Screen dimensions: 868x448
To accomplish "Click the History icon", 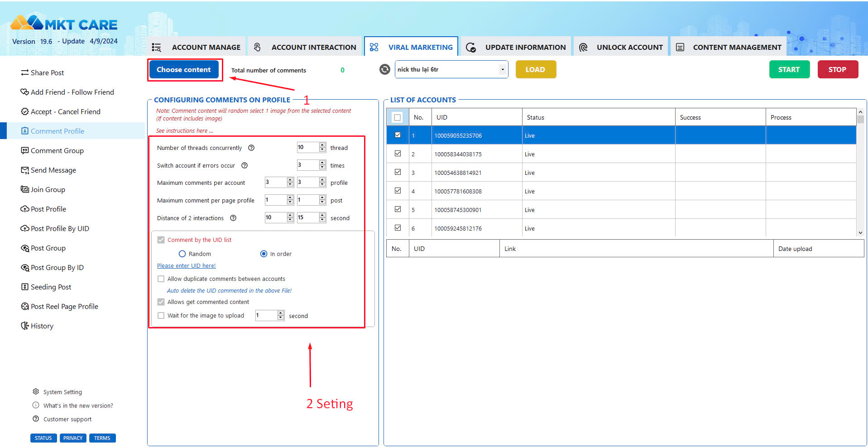I will click(x=25, y=326).
